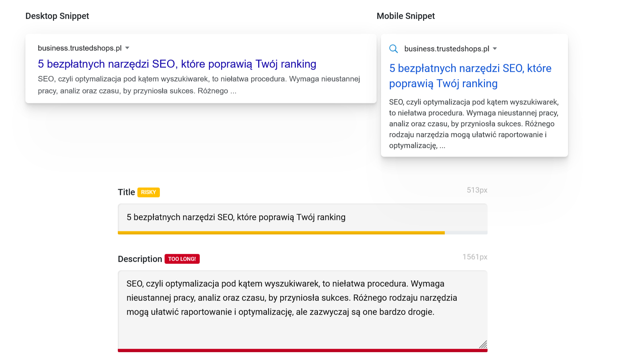
Task: Click the desktop snippet description text
Action: 199,85
